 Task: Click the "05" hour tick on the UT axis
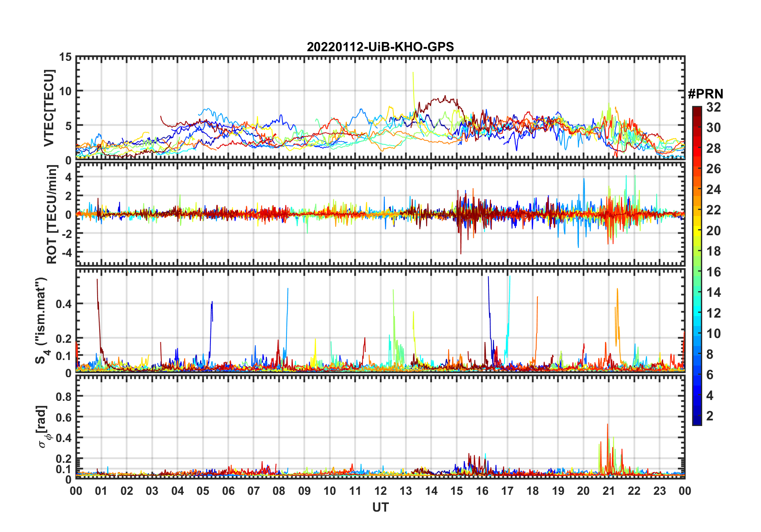coord(203,491)
